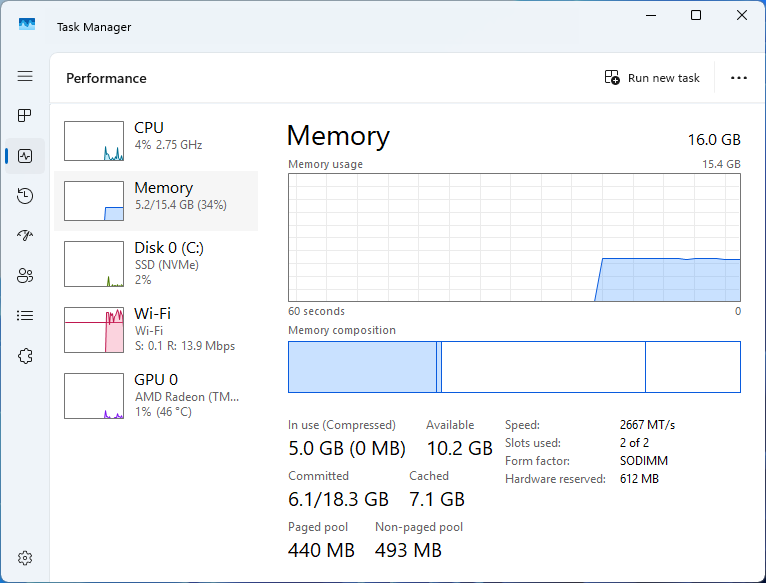766x583 pixels.
Task: Open the hamburger navigation menu
Action: point(25,76)
